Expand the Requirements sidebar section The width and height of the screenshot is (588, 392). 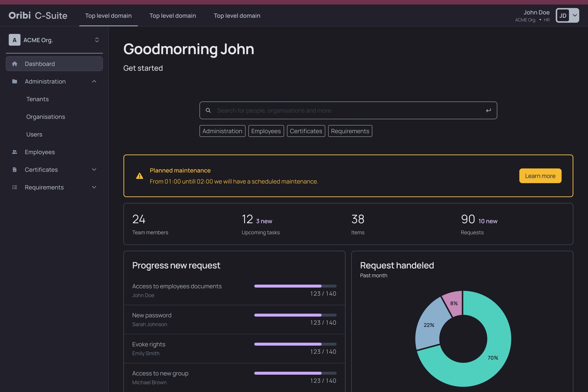[94, 187]
